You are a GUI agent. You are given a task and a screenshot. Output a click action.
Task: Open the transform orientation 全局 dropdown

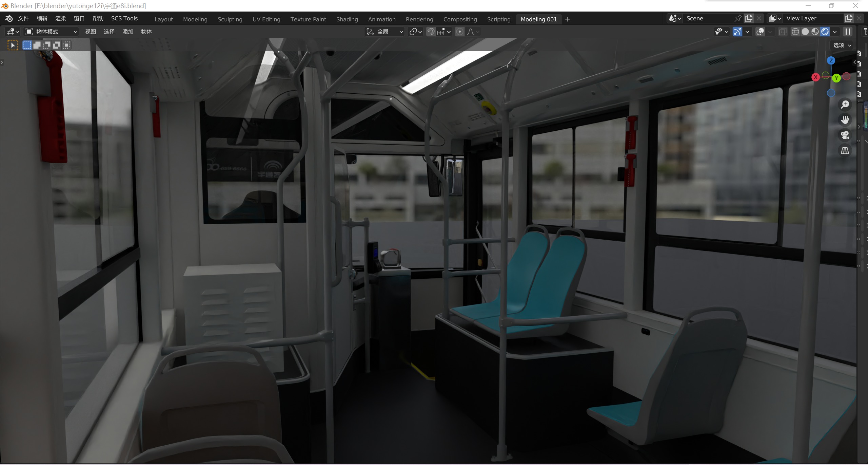point(384,32)
